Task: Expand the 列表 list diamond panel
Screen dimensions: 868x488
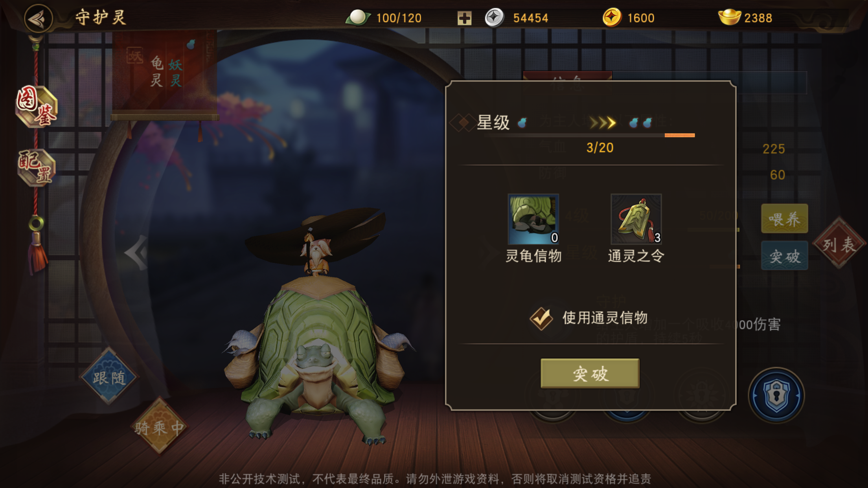Action: (840, 244)
